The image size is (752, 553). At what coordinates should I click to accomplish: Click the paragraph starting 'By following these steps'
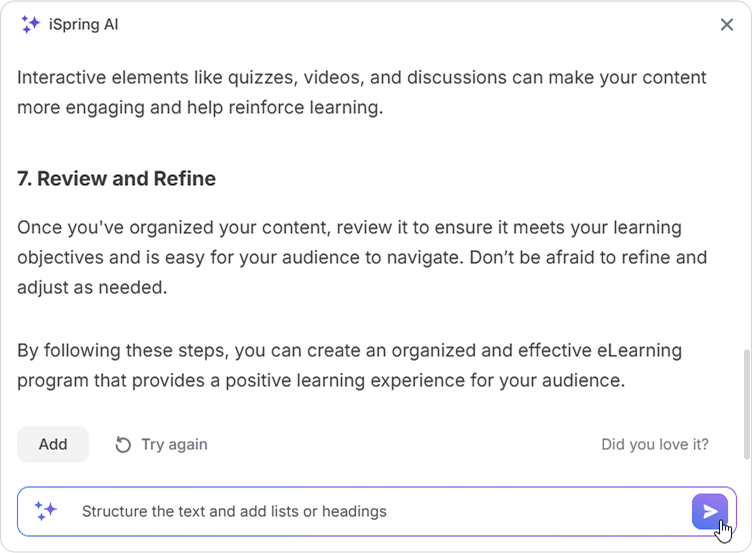[x=349, y=365]
